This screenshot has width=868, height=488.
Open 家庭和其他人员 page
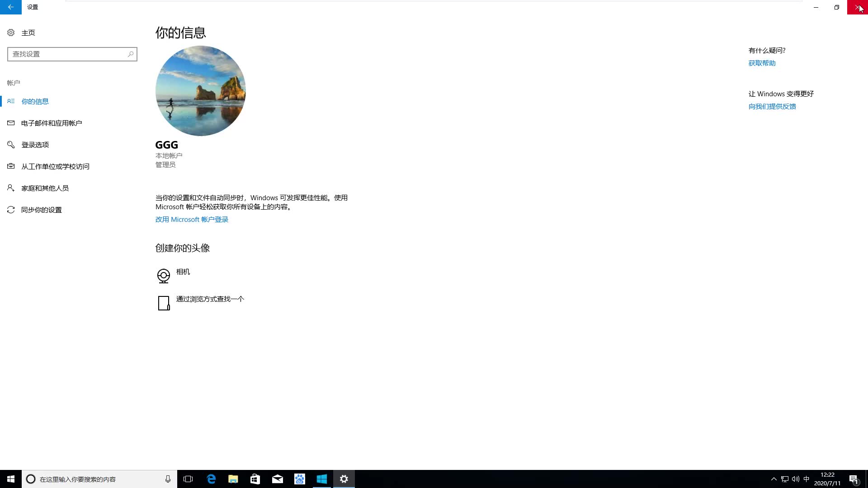coord(45,188)
